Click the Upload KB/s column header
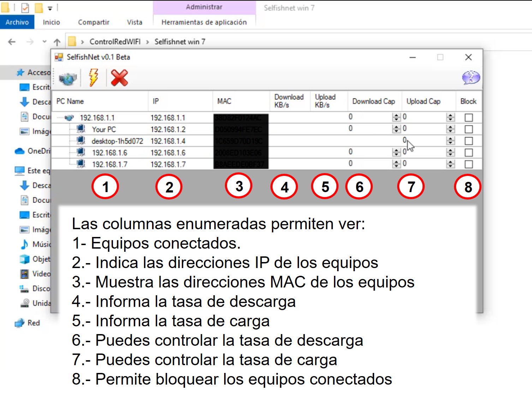This screenshot has width=532, height=398. coord(329,101)
